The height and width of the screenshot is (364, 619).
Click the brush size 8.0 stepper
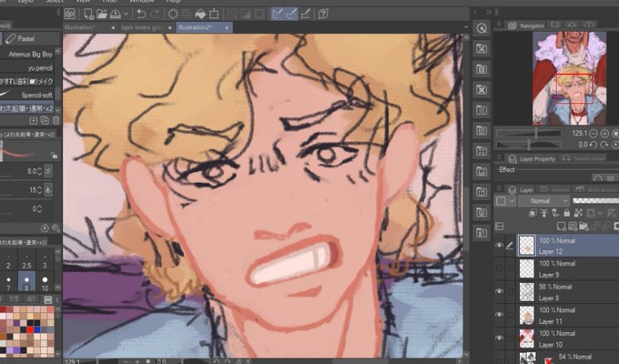39,171
